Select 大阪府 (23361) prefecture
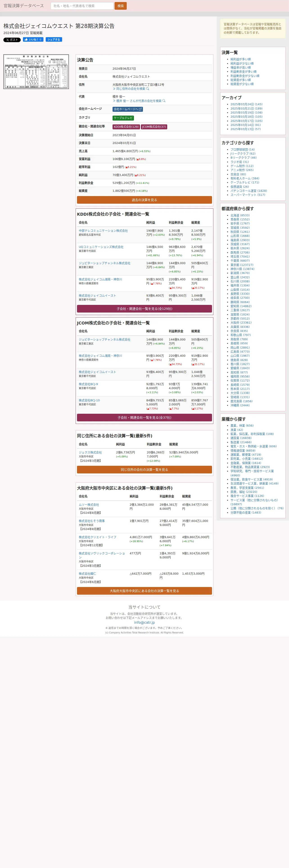 pos(241,322)
